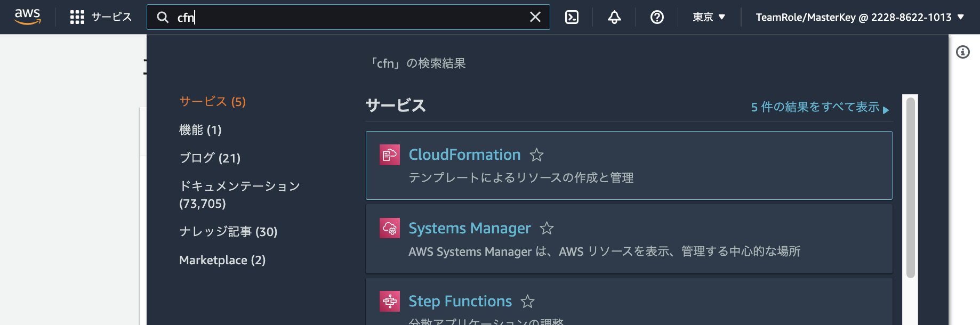980x325 pixels.
Task: Click テンプレートによるリソースの作成と管理 description
Action: (521, 178)
